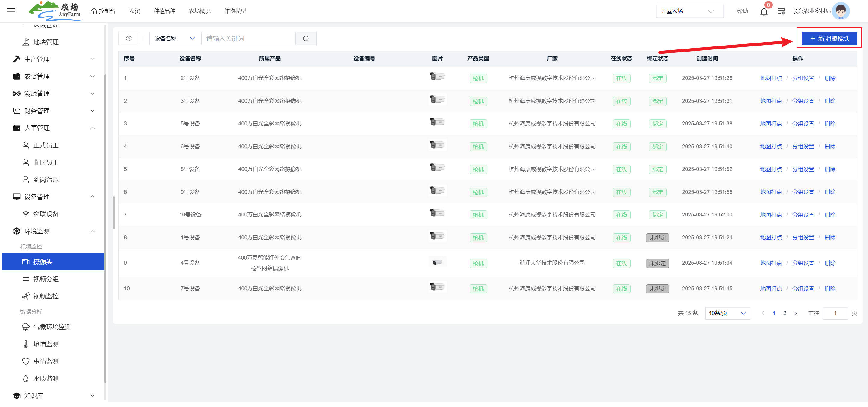This screenshot has height=407, width=868.
Task: Open the 作物模型 top menu
Action: click(x=235, y=11)
